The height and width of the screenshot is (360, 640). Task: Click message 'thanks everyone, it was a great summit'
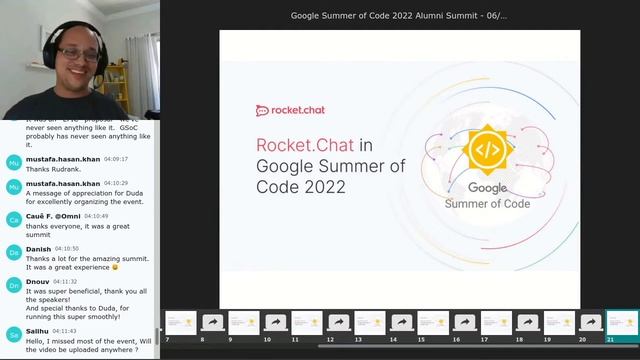point(78,230)
